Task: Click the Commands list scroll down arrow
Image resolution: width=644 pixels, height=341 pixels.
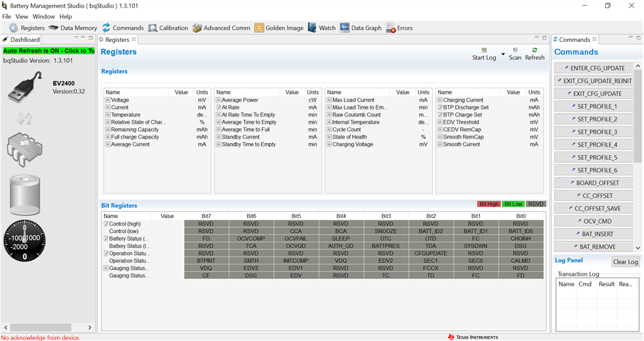Action: [x=638, y=248]
